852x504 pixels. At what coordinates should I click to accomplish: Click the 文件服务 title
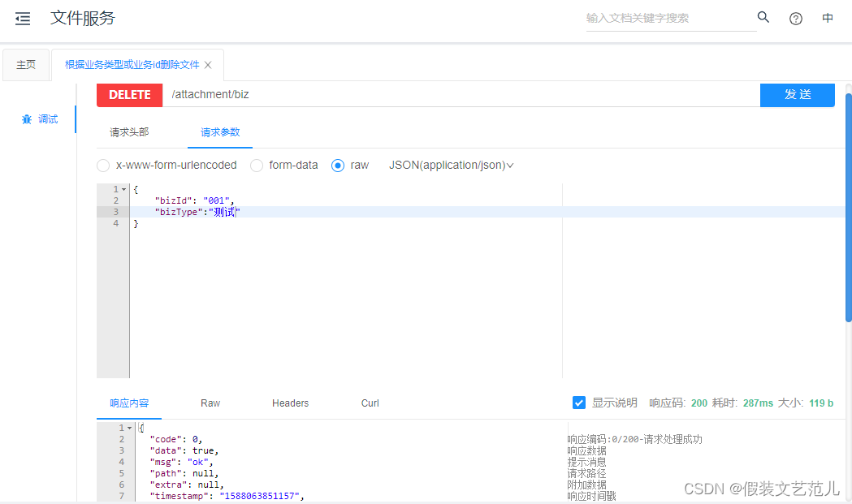83,19
